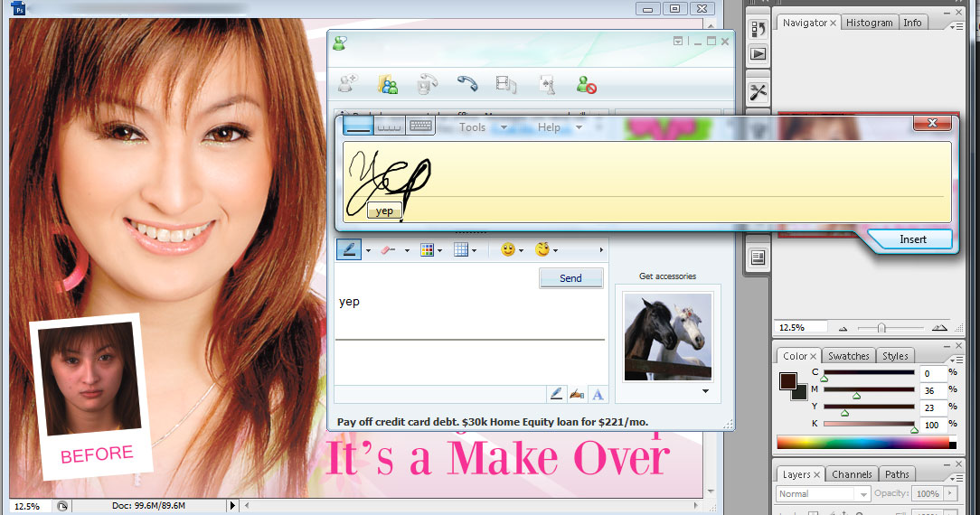Switch to the Swatches tab
This screenshot has height=515, width=980.
point(849,356)
